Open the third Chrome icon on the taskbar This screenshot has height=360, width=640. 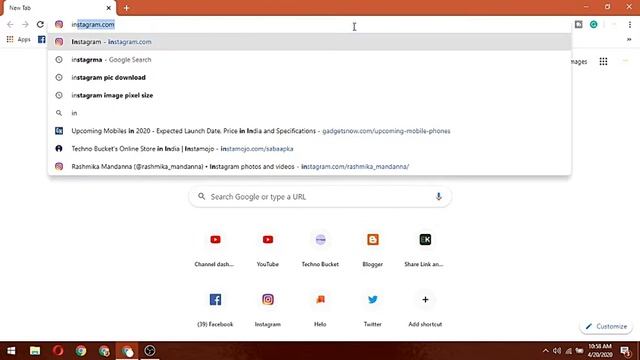tap(127, 351)
